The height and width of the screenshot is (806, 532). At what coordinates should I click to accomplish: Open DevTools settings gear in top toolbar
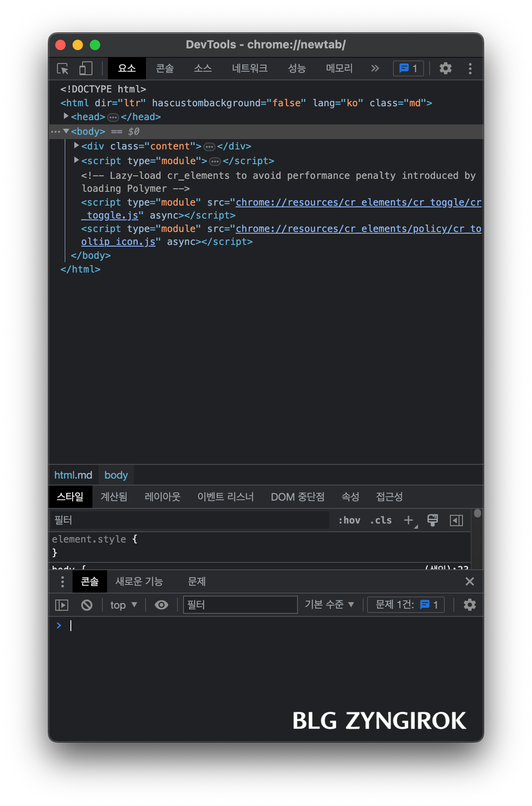pos(445,69)
